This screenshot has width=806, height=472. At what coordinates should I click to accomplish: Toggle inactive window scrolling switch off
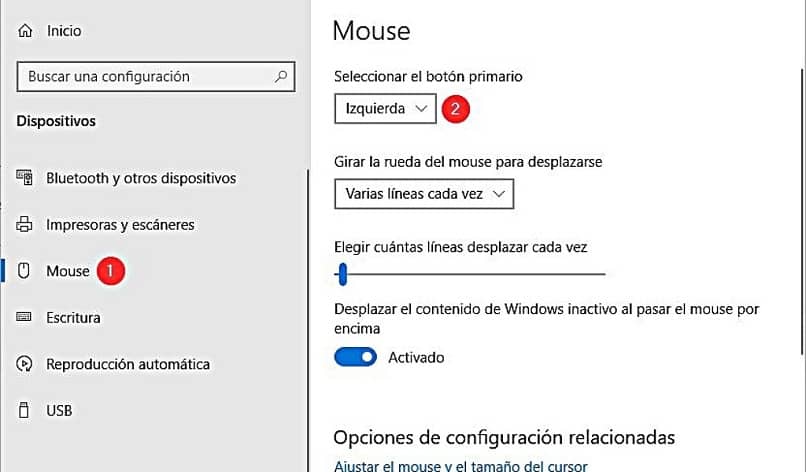pyautogui.click(x=355, y=357)
